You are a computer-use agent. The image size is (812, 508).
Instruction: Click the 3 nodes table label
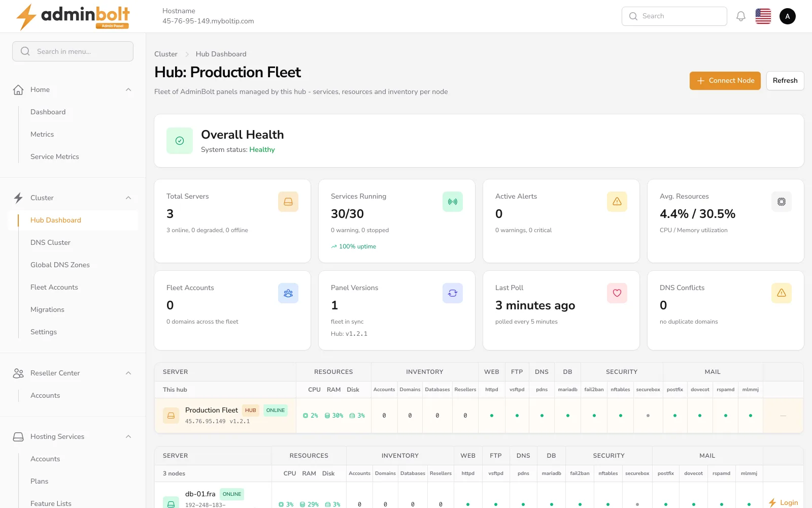pos(174,473)
